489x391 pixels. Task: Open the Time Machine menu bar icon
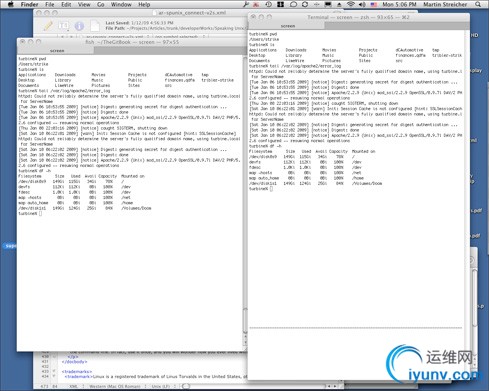268,4
